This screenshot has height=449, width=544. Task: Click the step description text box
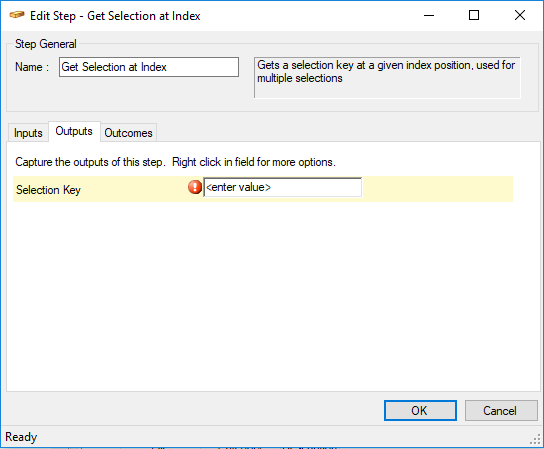tap(387, 78)
